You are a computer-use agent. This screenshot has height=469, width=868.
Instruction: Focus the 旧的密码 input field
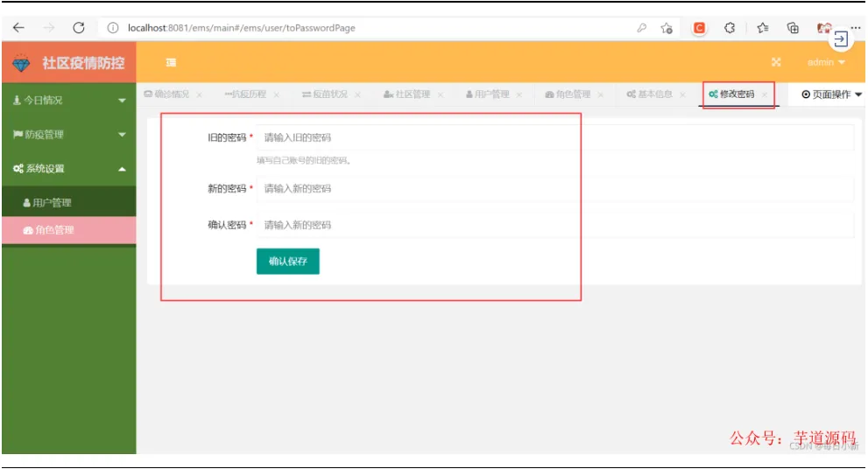[x=555, y=137]
